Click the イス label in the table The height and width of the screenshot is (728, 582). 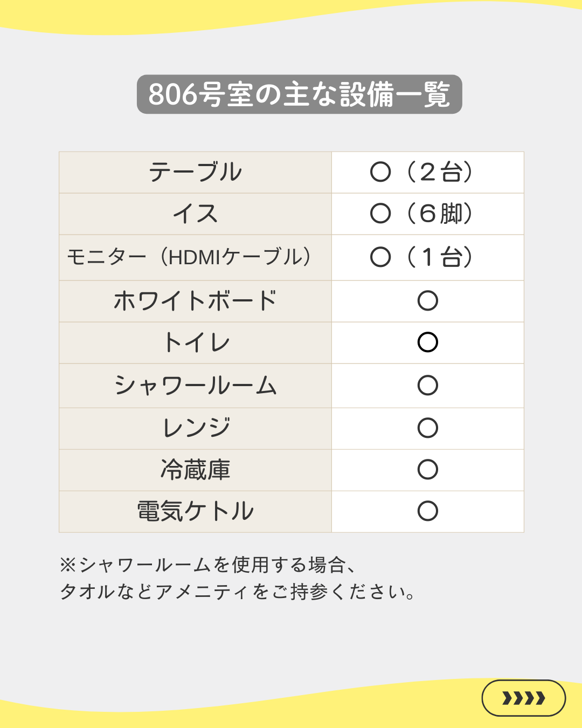pos(195,214)
